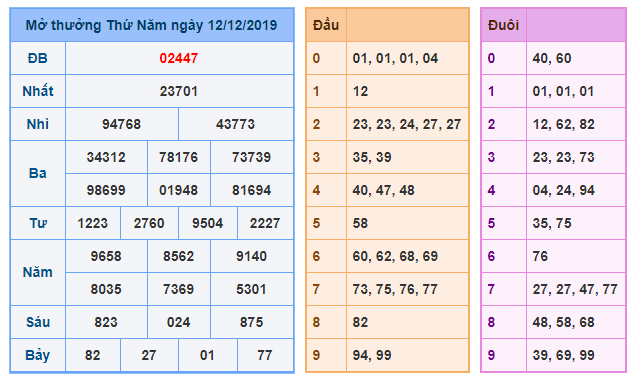Image resolution: width=637 pixels, height=381 pixels.
Task: Click Đầu values '23, 23, 24, 27, 27'
Action: click(x=407, y=124)
